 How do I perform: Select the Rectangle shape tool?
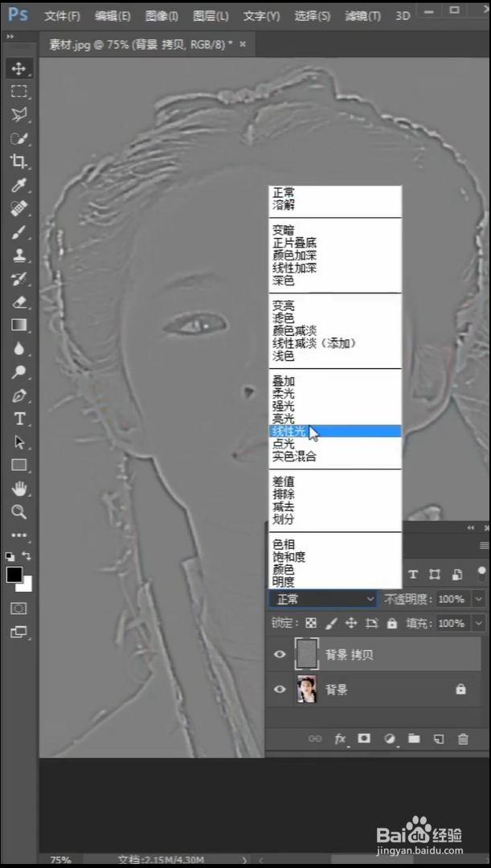(18, 465)
